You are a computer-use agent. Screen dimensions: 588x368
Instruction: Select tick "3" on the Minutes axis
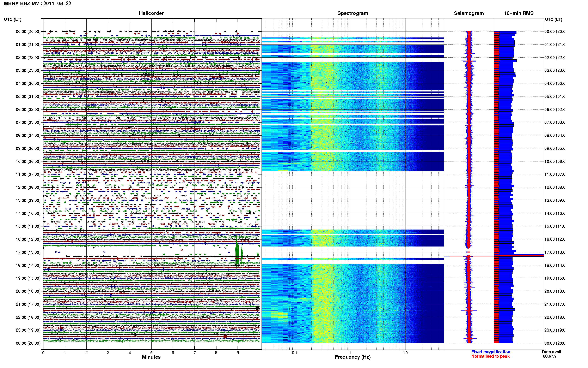coord(108,353)
